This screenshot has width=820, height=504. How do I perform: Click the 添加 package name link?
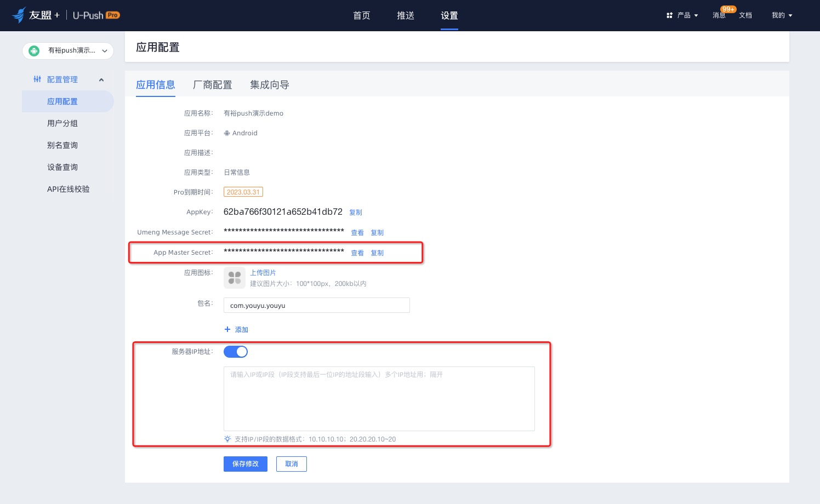[242, 330]
